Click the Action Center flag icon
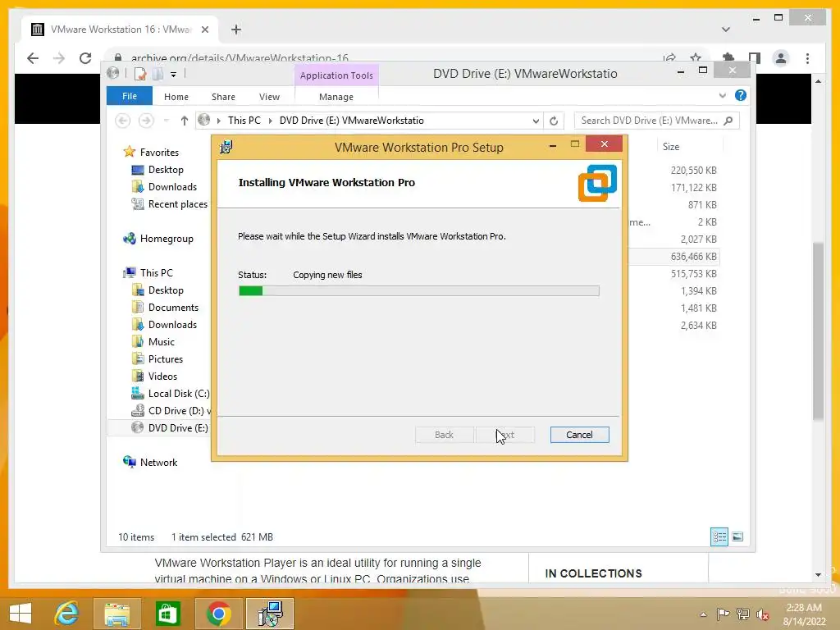 [x=723, y=614]
